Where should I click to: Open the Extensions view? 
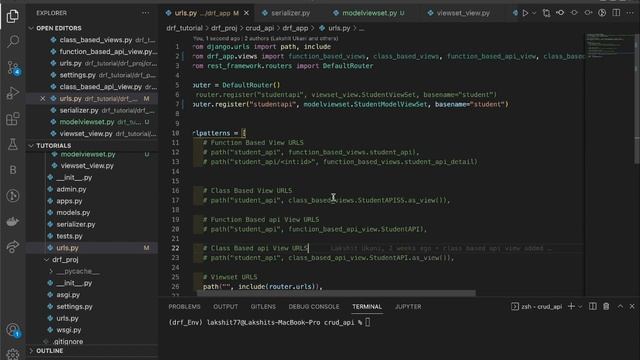point(13,119)
